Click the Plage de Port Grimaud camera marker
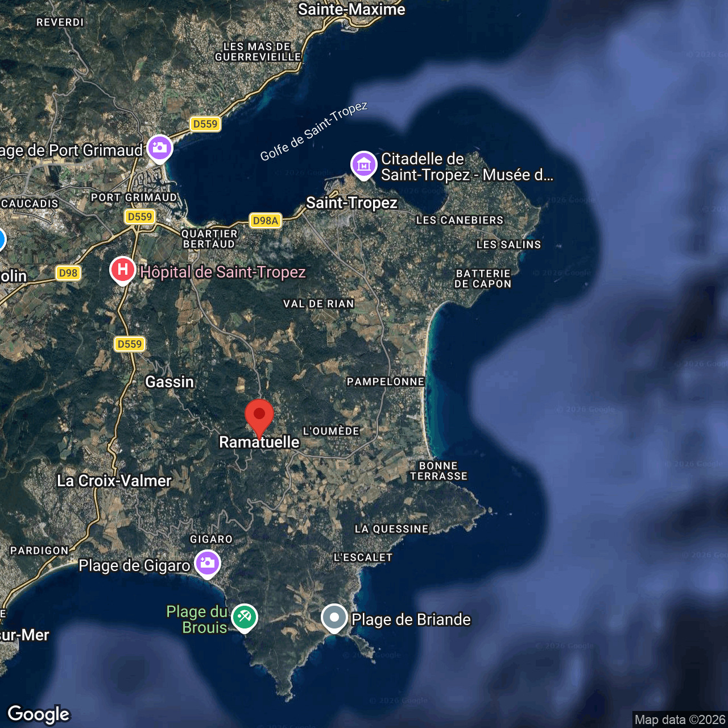The width and height of the screenshot is (728, 728). 160,149
